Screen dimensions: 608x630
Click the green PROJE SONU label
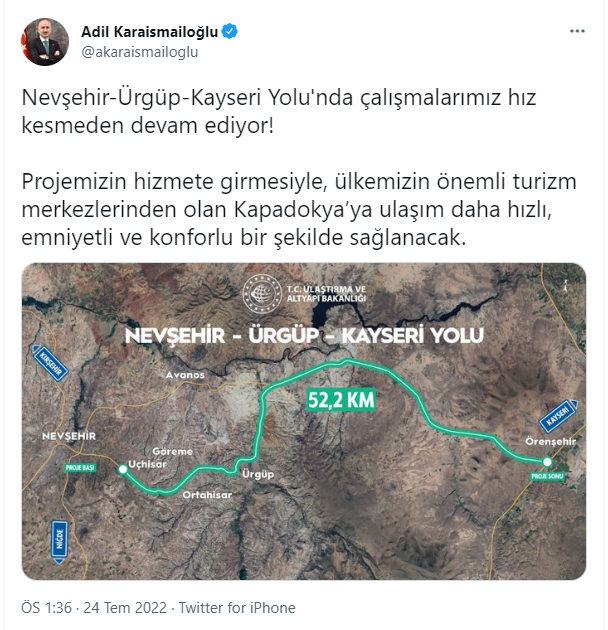tap(547, 477)
